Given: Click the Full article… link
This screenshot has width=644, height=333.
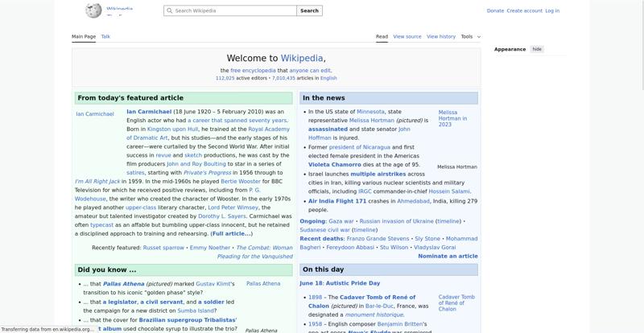Looking at the screenshot, I should click(x=231, y=233).
